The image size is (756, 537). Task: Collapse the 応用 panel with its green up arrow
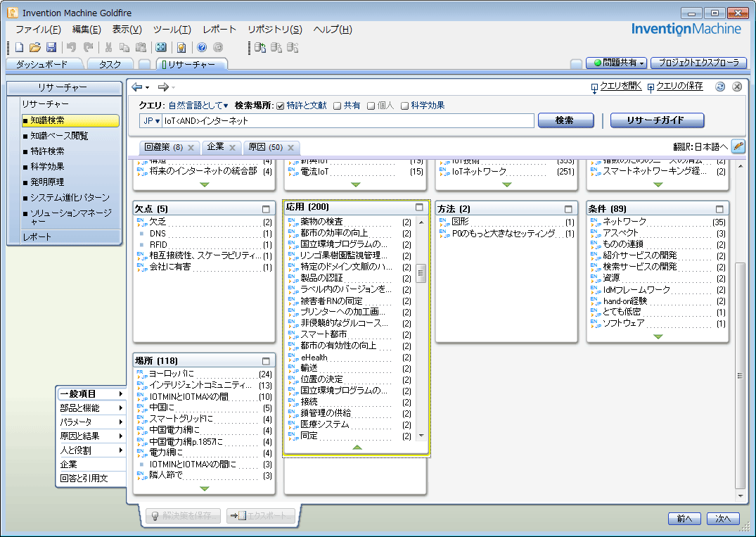coord(357,447)
